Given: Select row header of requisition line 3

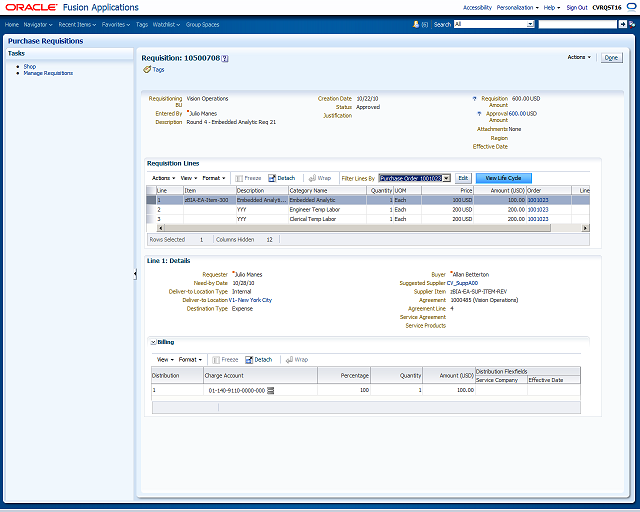Looking at the screenshot, I should 151,219.
